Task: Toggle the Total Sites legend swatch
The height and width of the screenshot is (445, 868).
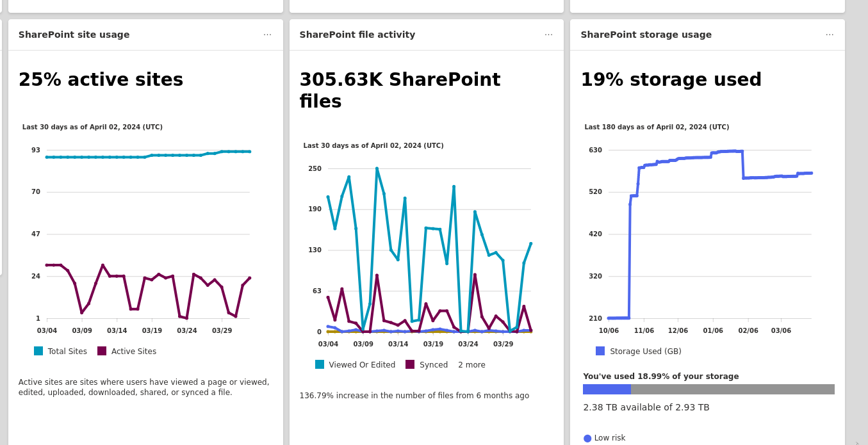Action: (x=38, y=351)
